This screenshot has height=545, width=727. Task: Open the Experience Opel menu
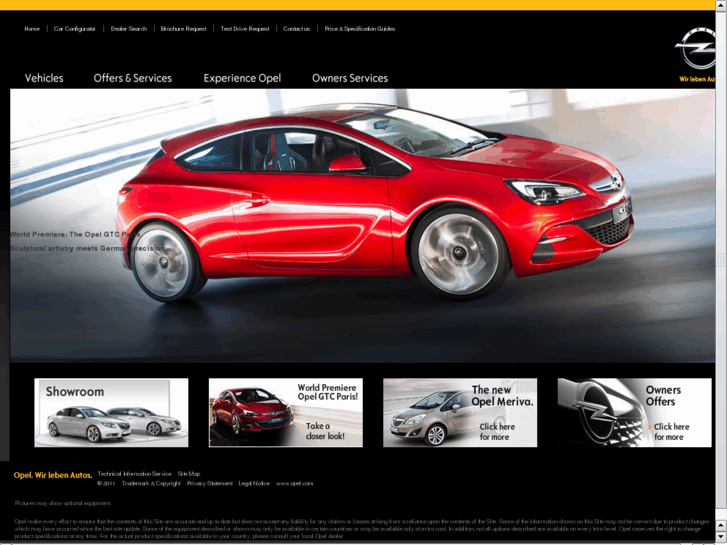[x=242, y=78]
